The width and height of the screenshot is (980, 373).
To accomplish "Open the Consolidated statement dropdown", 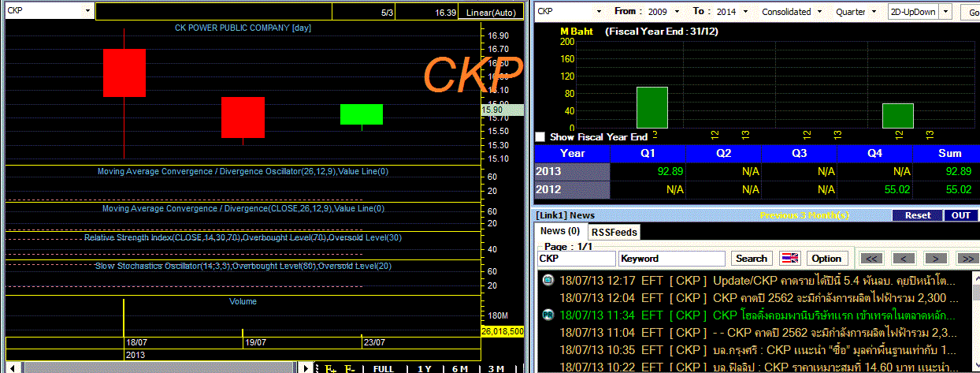I will [x=820, y=12].
